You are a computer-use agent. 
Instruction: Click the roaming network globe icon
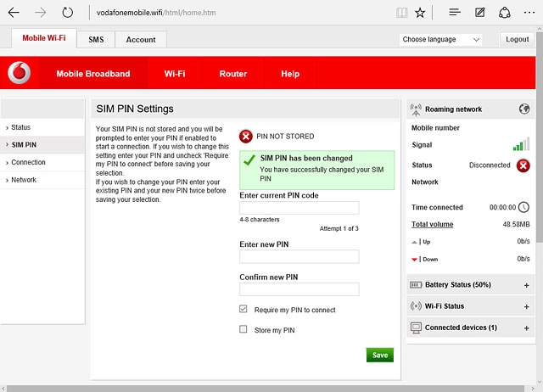tap(523, 109)
